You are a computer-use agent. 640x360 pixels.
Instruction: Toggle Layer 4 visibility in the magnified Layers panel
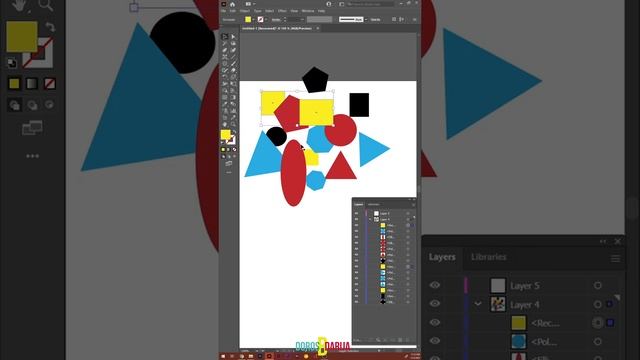click(x=435, y=303)
